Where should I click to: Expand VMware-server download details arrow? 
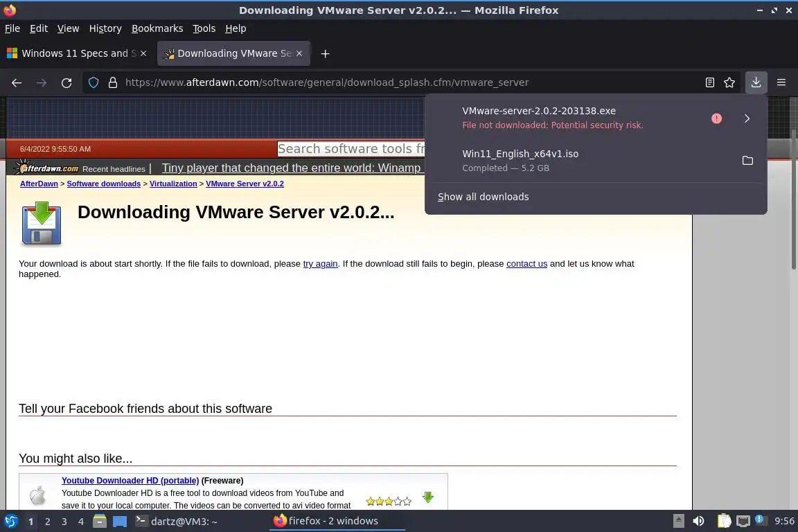point(747,118)
